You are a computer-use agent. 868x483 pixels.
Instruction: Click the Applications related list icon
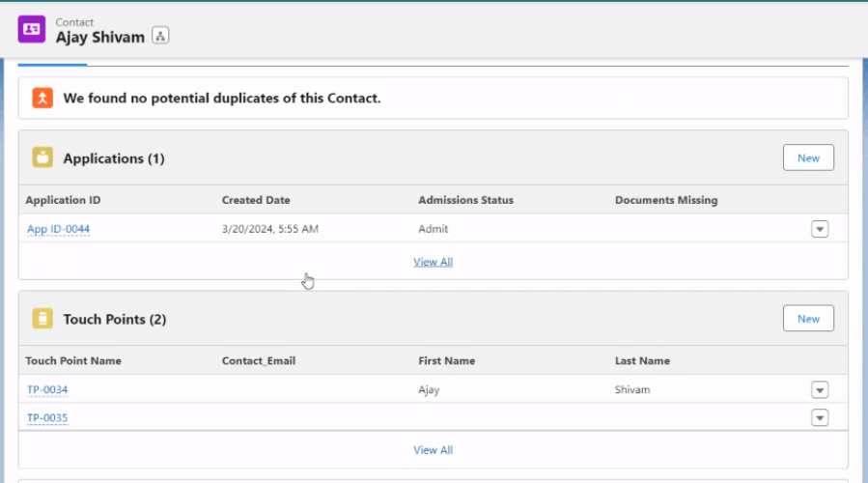click(x=42, y=157)
